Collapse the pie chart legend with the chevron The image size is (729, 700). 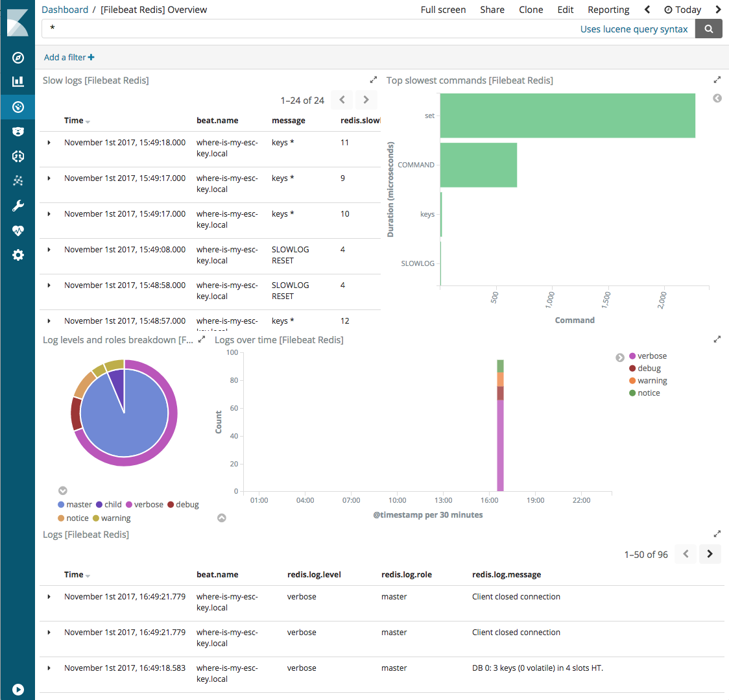tap(62, 490)
